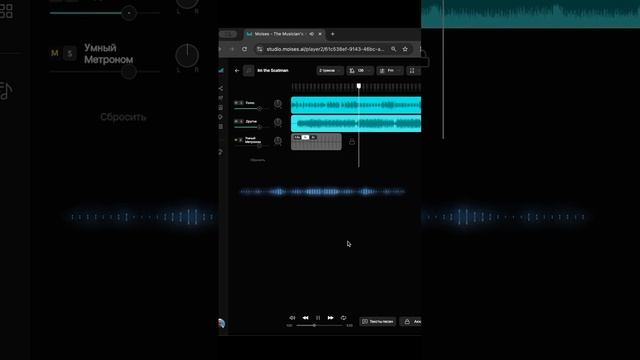Image resolution: width=640 pixels, height=360 pixels.
Task: Select the 1x metronome subdivision
Action: point(305,138)
